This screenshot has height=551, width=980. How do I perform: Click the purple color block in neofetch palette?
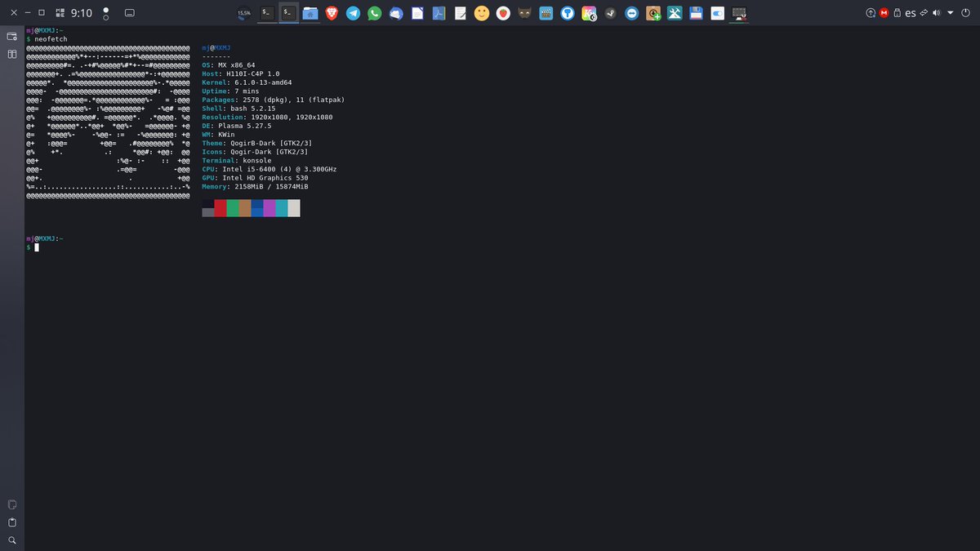pos(269,208)
